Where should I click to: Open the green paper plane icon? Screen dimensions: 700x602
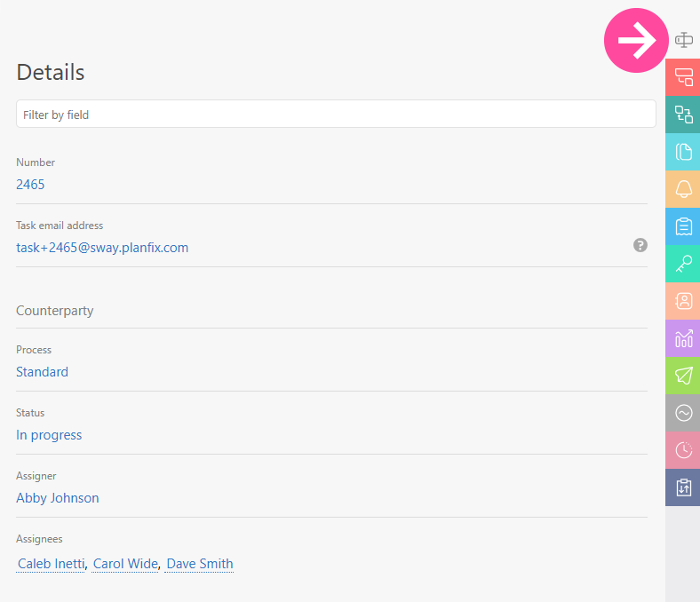(x=683, y=376)
